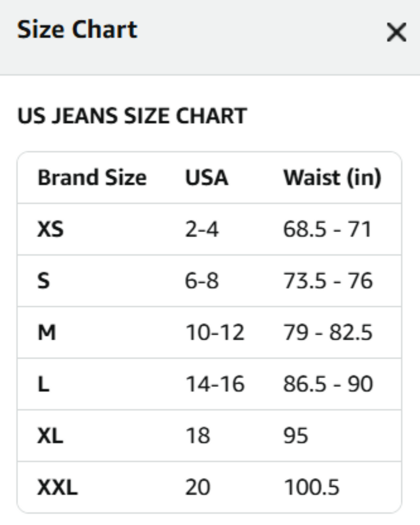Click waist value 100.5
Image resolution: width=420 pixels, height=525 pixels.
click(x=312, y=487)
